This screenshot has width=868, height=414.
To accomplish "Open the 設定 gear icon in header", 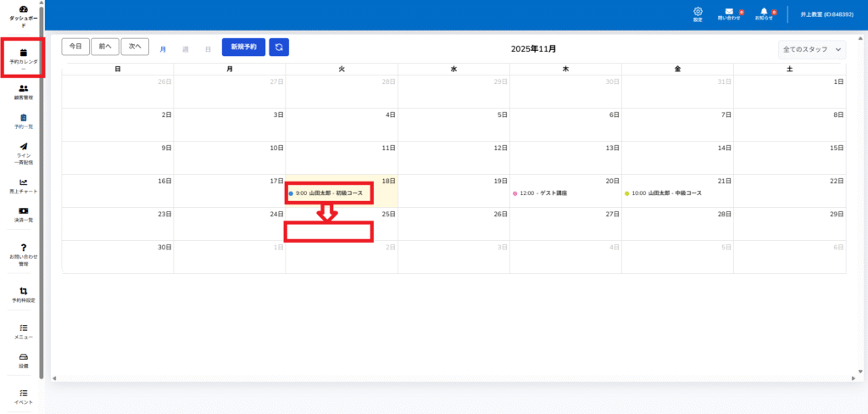I will [698, 12].
